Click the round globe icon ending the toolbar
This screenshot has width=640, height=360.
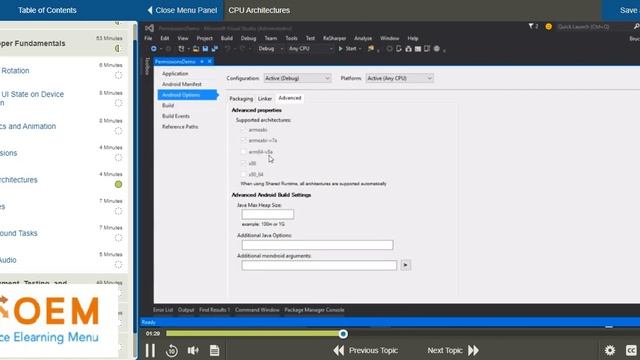[437, 49]
